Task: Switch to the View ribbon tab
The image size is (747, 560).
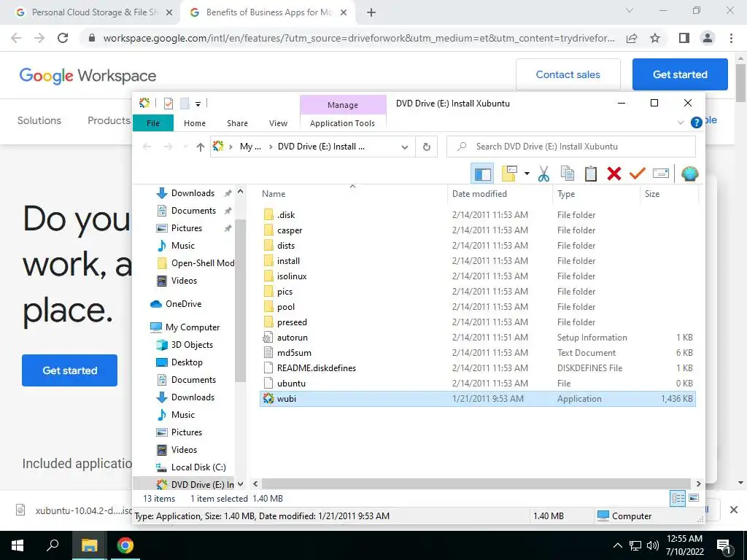Action: click(x=278, y=123)
